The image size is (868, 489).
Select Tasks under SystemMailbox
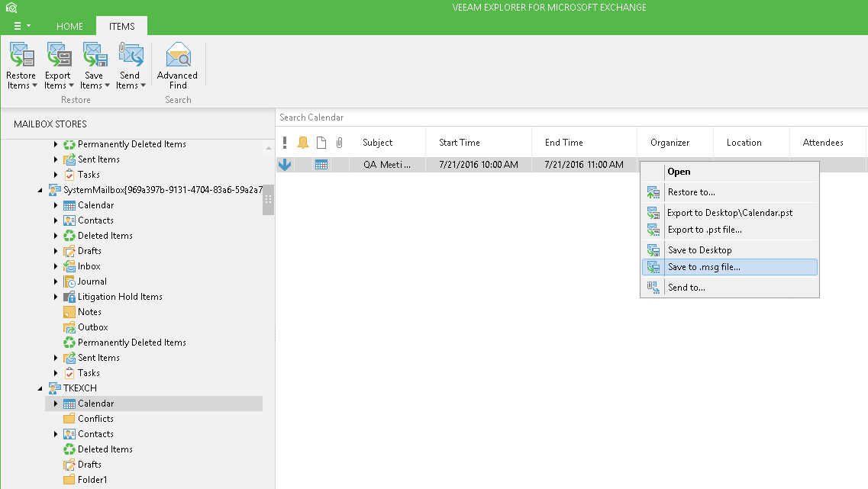coord(89,373)
